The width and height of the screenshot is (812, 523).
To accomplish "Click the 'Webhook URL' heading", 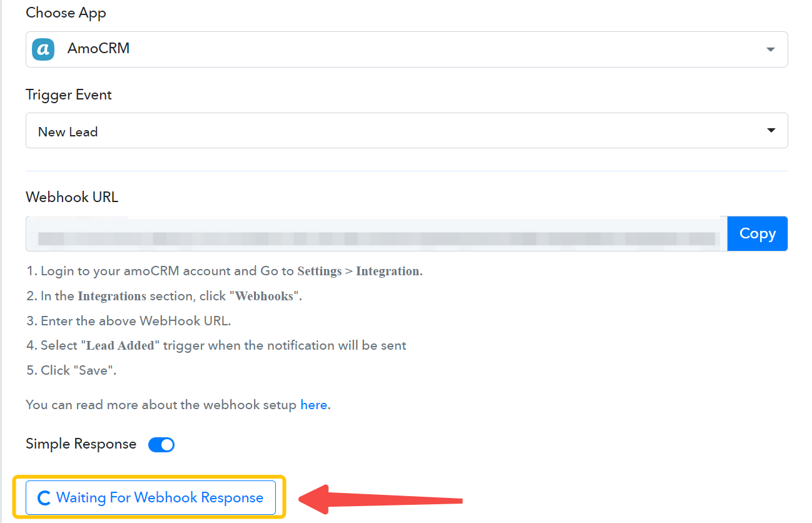I will coord(72,198).
